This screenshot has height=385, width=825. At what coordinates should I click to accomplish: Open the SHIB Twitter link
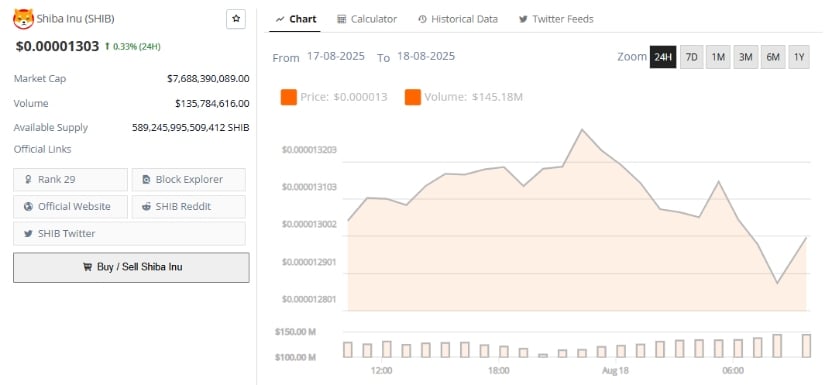[x=129, y=234]
